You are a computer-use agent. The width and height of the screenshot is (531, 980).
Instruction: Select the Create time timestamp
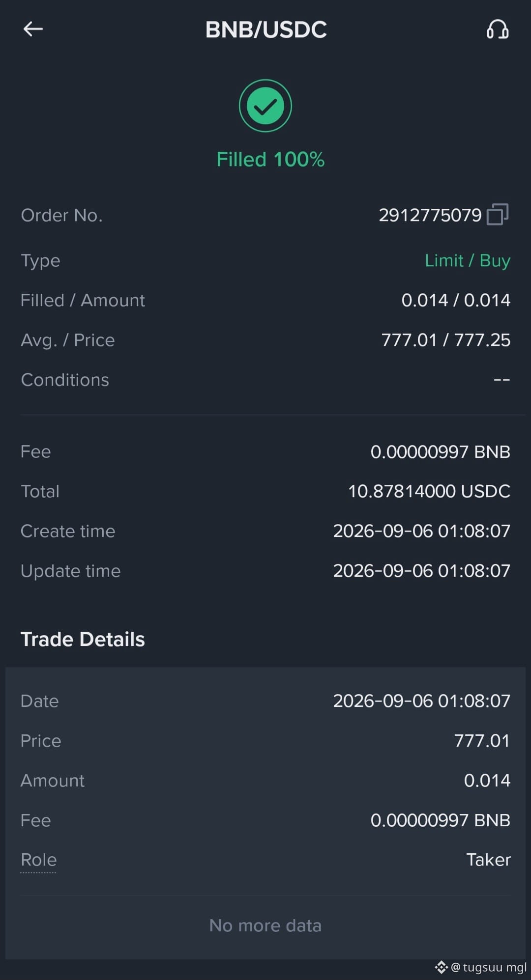[422, 531]
